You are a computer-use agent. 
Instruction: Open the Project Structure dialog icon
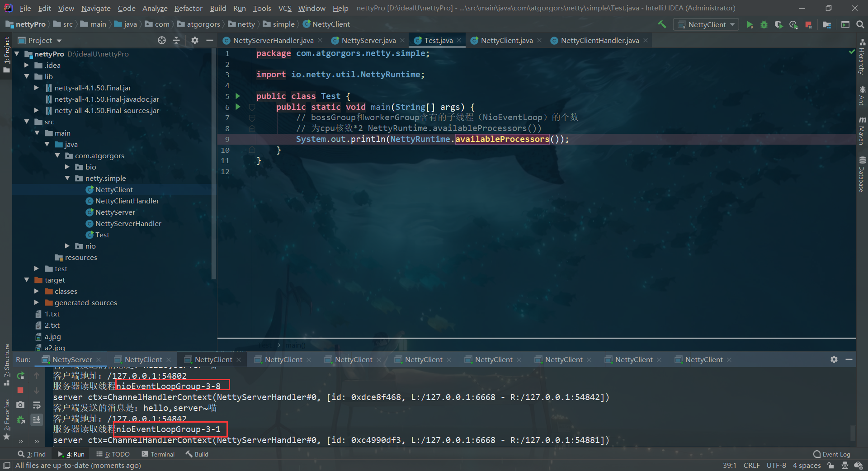click(x=827, y=24)
